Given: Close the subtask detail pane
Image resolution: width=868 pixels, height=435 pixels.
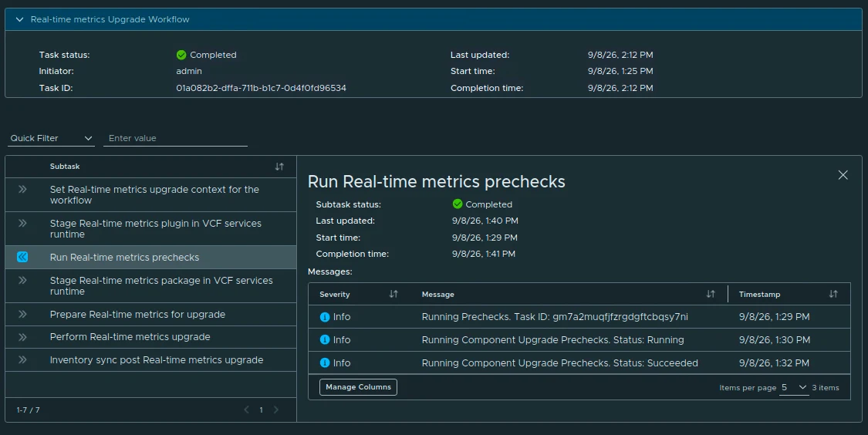Looking at the screenshot, I should point(843,175).
